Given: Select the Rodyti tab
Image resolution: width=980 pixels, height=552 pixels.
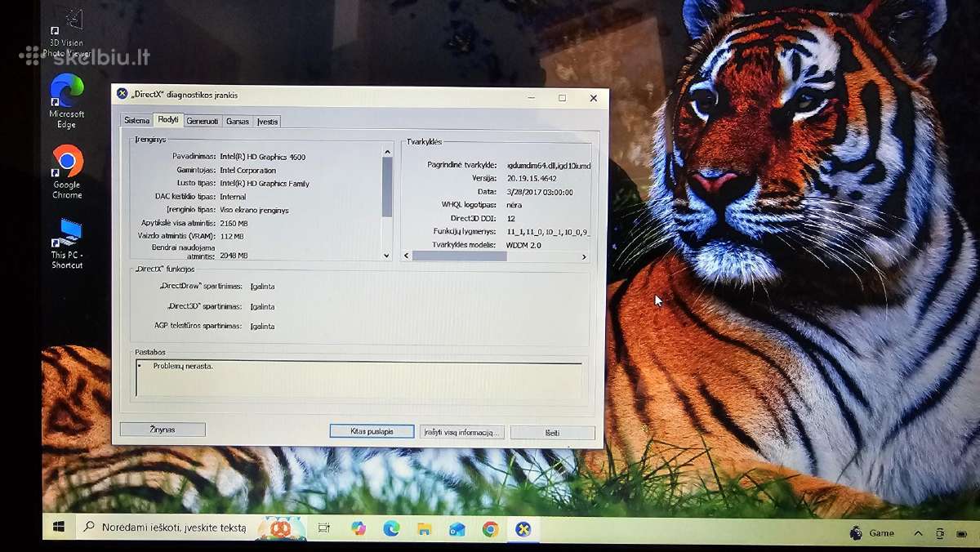Looking at the screenshot, I should (168, 120).
